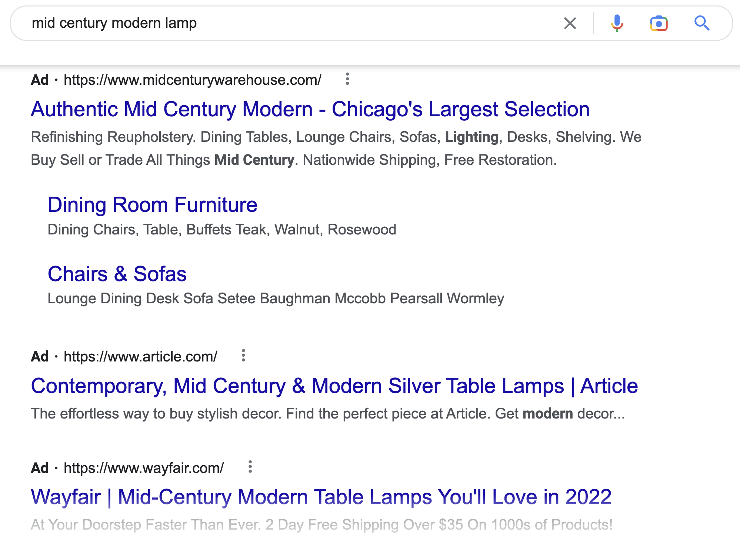Click the 'Ad' label on the Wayfair result
This screenshot has height=560, width=740.
click(x=40, y=468)
